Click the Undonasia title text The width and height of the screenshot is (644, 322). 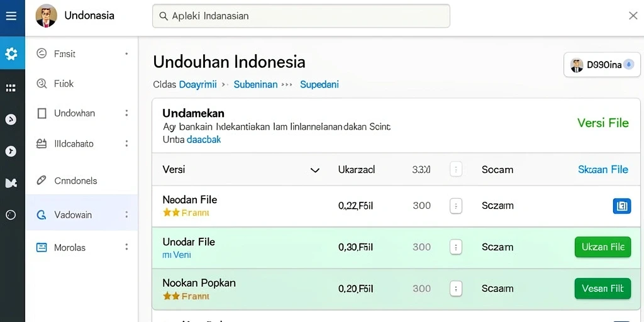coord(89,16)
